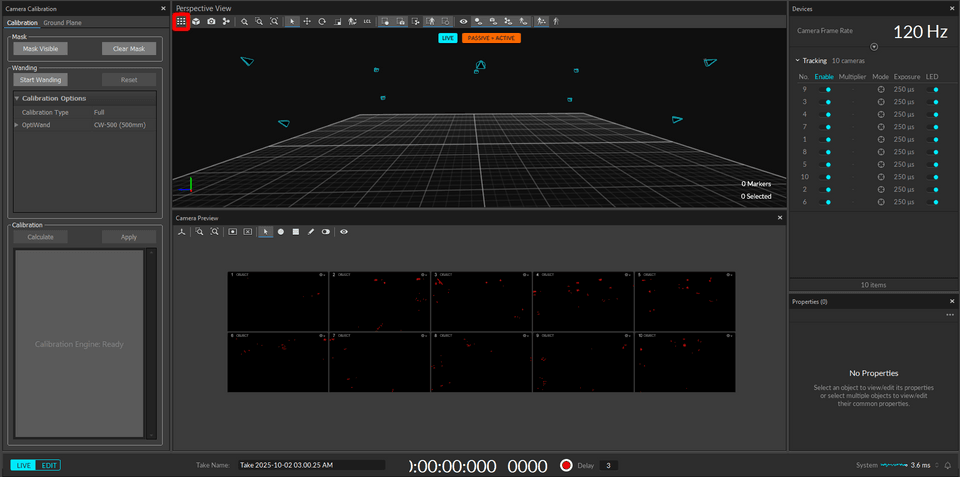Expand the Camera Frame Rate dropdown arrow

874,46
